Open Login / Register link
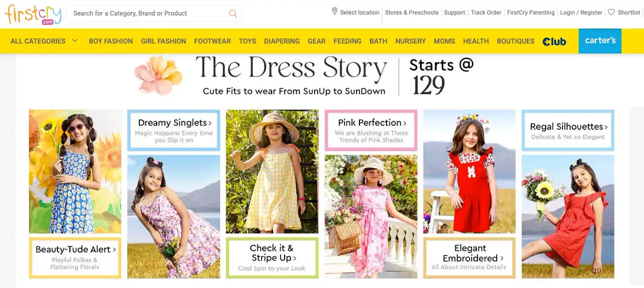 [x=581, y=12]
